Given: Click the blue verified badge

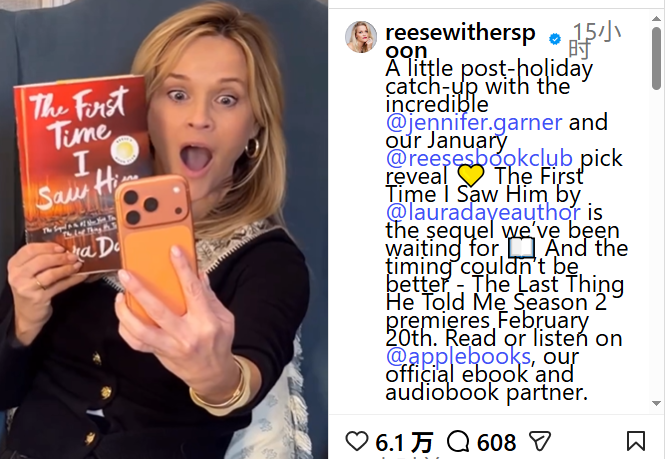Looking at the screenshot, I should pyautogui.click(x=554, y=39).
